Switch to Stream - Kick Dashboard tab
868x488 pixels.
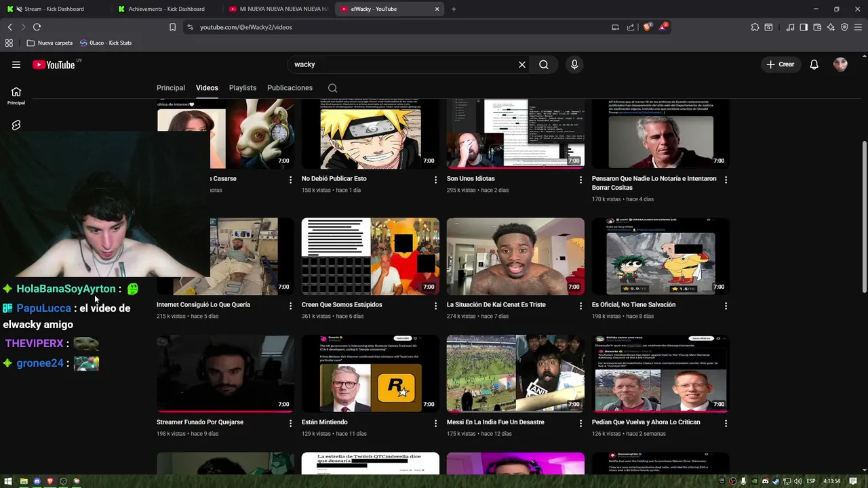pyautogui.click(x=54, y=9)
